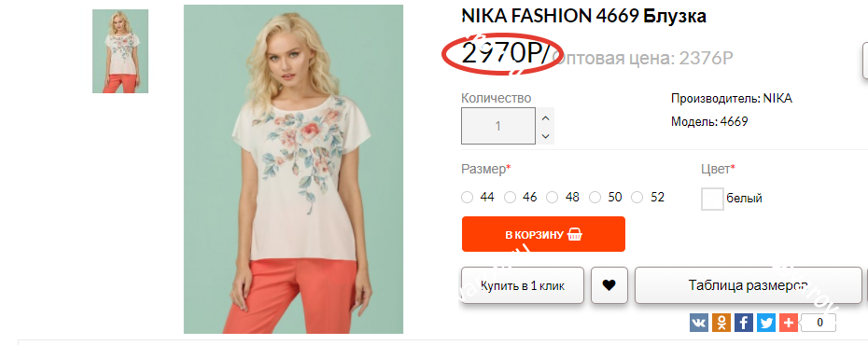Click the Купить в 1 клик button

click(x=523, y=285)
